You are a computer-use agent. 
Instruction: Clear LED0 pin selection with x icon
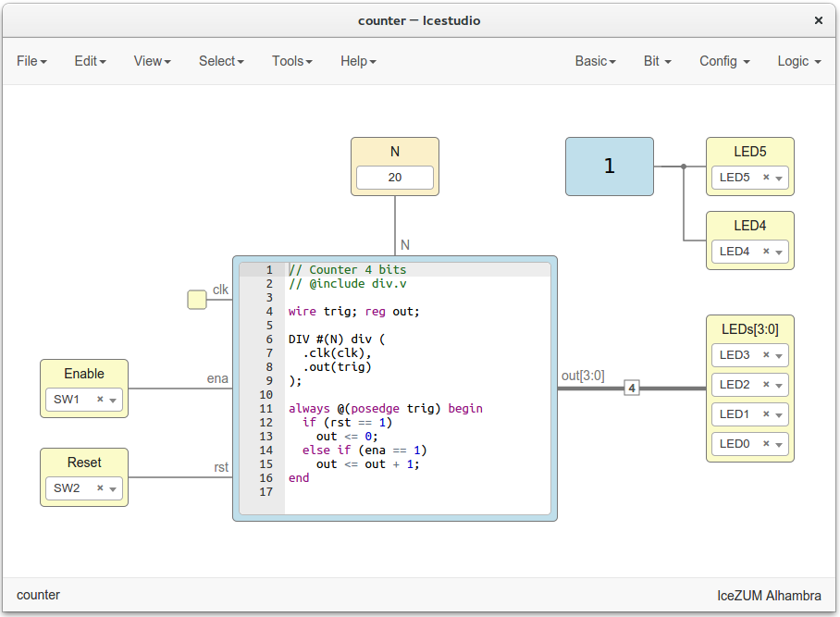[x=766, y=443]
